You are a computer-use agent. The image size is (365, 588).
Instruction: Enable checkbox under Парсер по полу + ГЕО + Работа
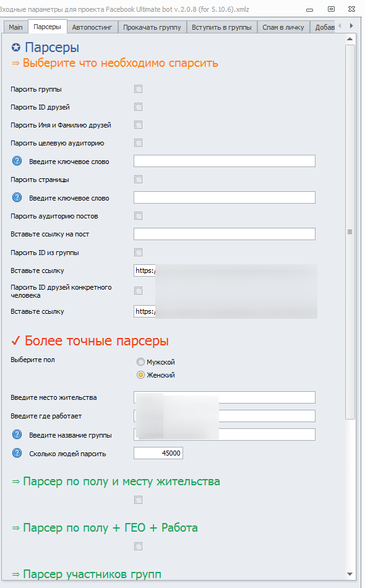pos(139,547)
